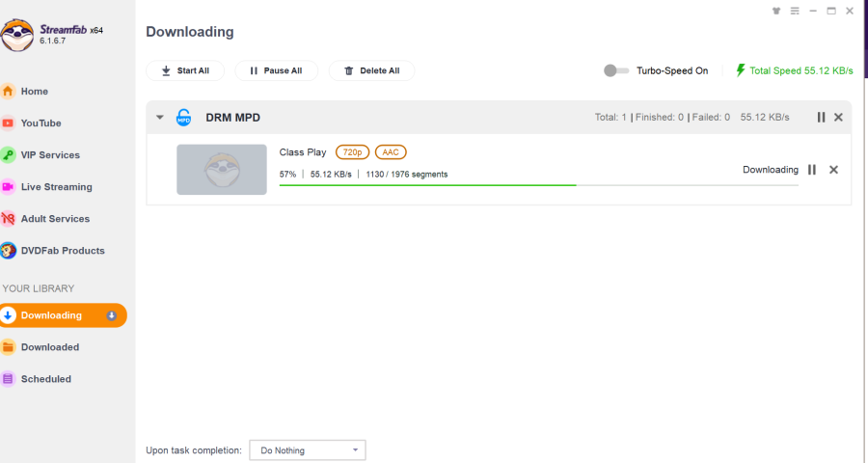
Task: Click Start All button
Action: click(185, 70)
